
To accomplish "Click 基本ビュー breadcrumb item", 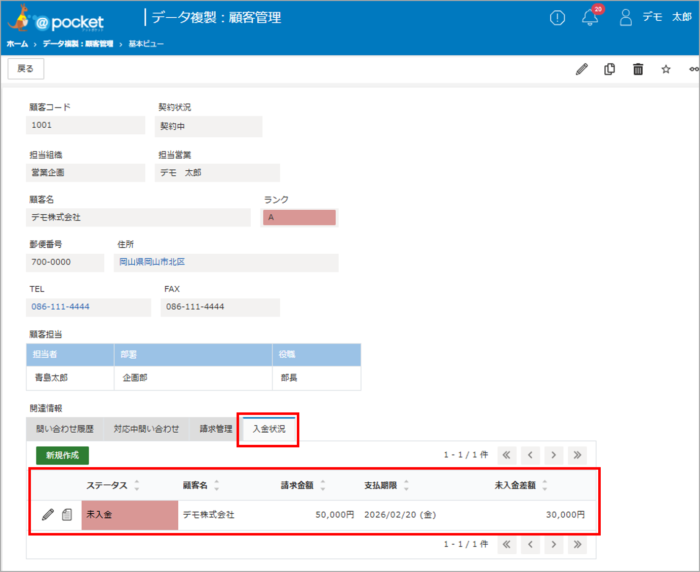I will coord(146,44).
